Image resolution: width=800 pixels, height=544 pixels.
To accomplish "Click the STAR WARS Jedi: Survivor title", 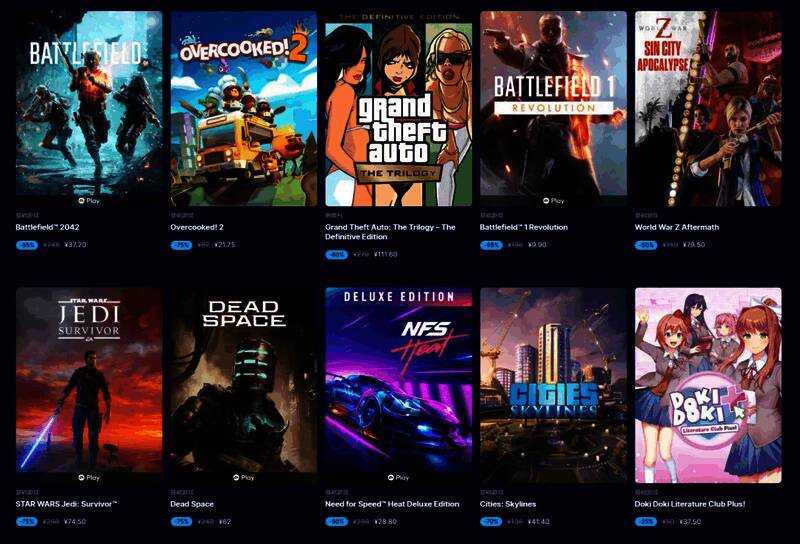I will click(x=66, y=504).
